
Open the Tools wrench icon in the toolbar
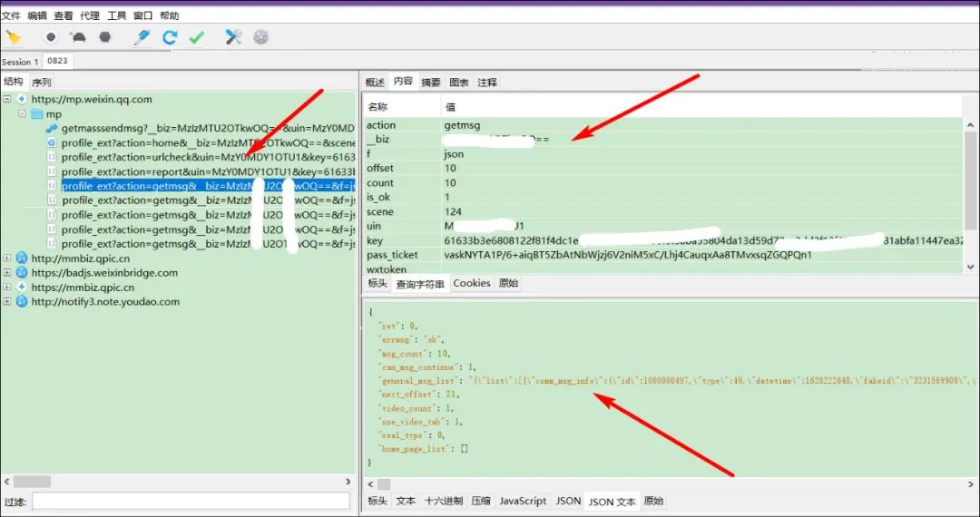(233, 37)
